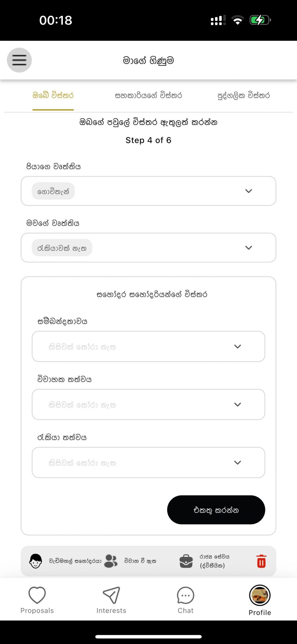
Task: Expand mother's occupation dropdown
Action: (x=248, y=248)
